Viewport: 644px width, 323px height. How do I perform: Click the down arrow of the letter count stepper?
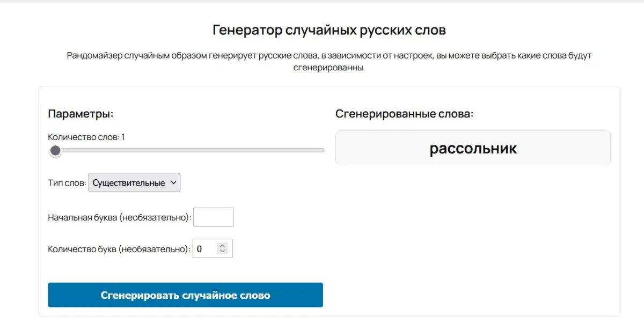pyautogui.click(x=223, y=252)
